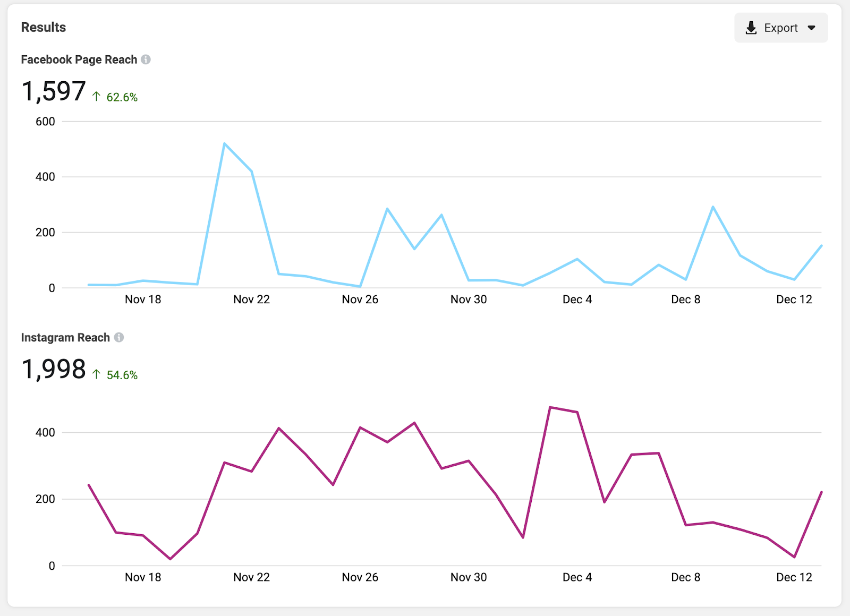Click the Export button

780,28
